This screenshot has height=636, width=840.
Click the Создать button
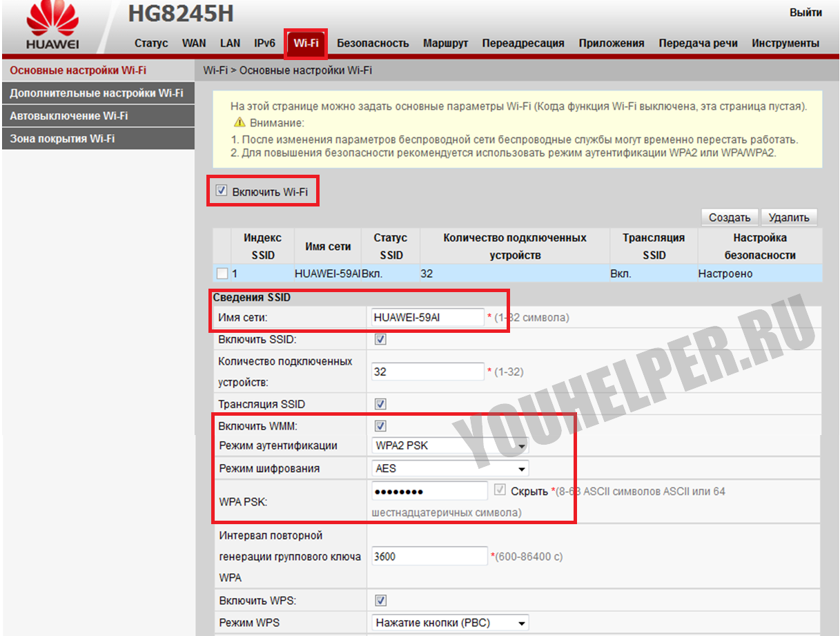pos(730,218)
